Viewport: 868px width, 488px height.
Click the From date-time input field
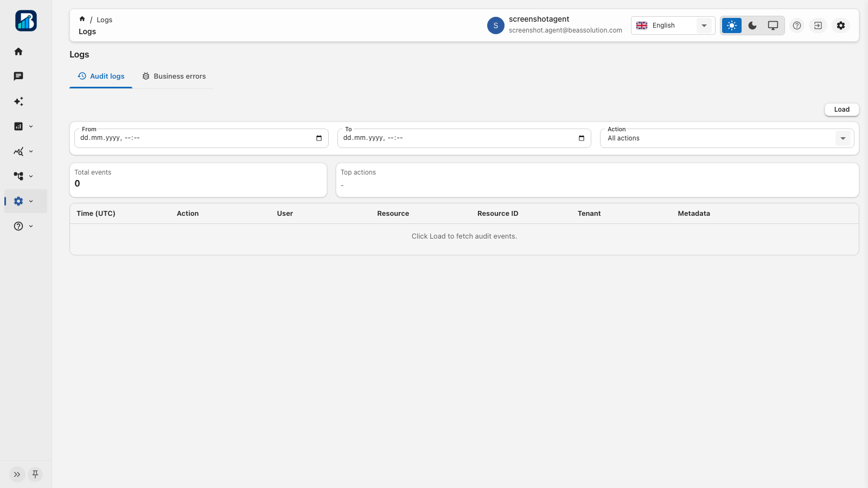point(201,138)
